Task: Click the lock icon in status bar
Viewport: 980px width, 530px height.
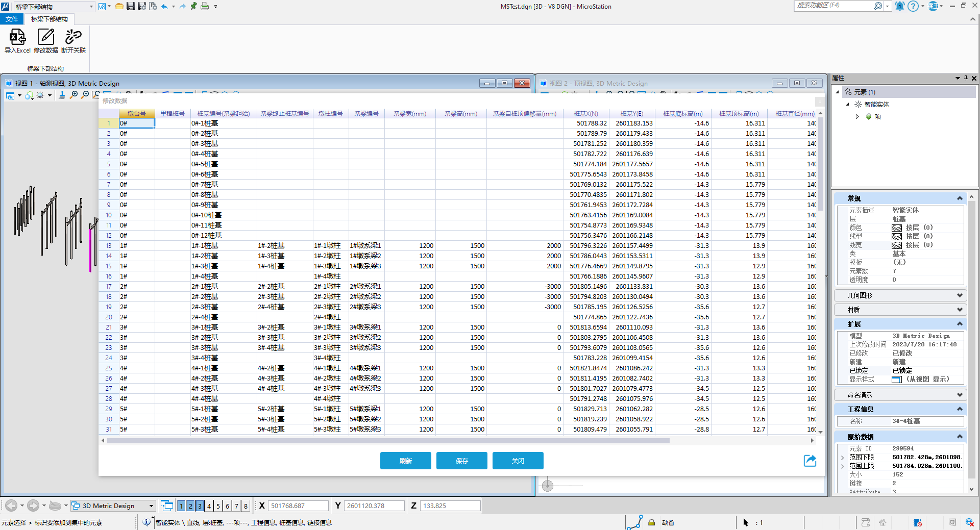Action: pyautogui.click(x=651, y=522)
